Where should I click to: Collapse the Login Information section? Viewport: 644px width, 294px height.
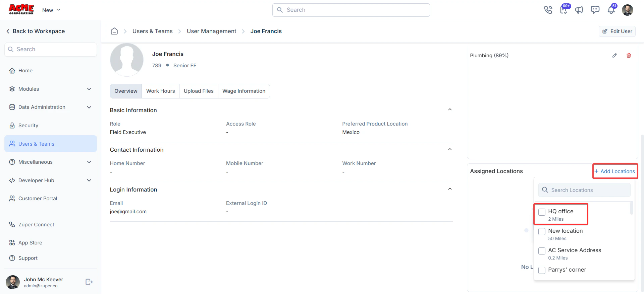tap(450, 189)
